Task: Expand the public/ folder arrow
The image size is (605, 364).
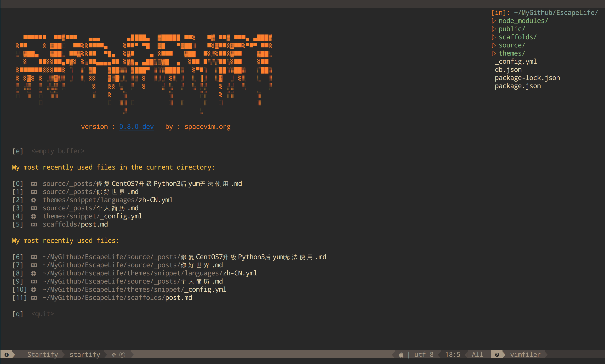Action: [494, 29]
